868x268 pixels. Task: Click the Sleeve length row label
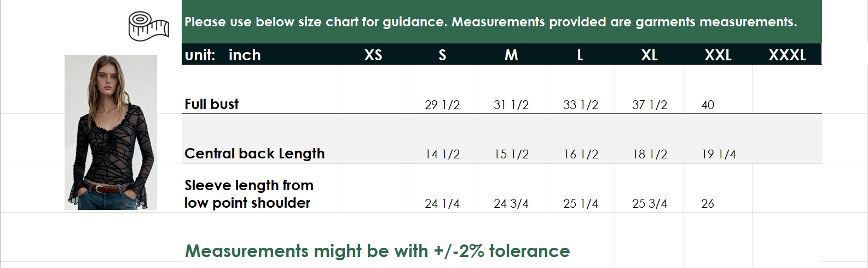248,194
